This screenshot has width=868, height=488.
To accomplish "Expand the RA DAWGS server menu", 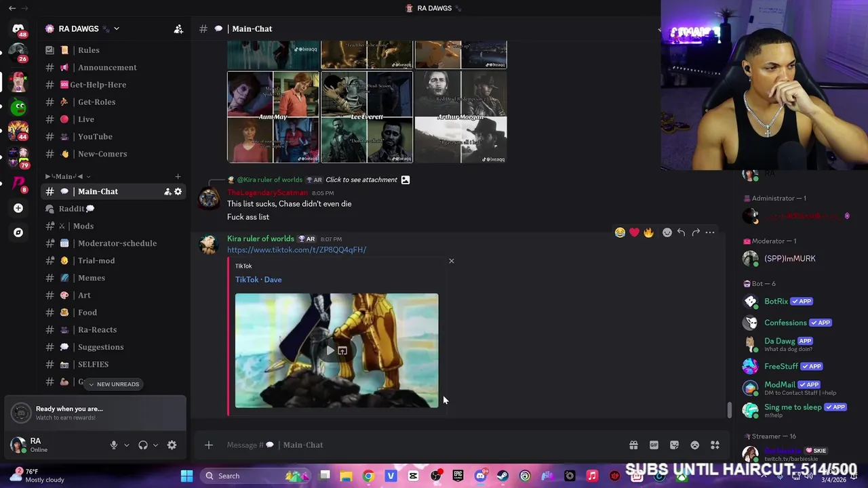I will (117, 29).
